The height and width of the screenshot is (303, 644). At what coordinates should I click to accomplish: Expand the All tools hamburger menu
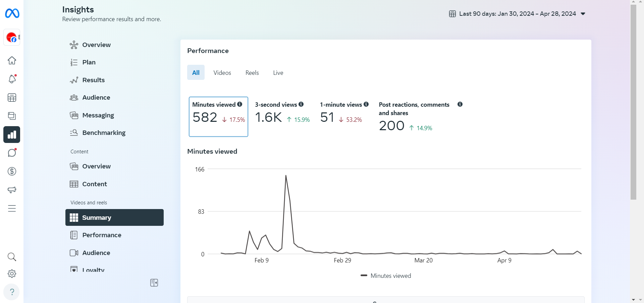(12, 208)
